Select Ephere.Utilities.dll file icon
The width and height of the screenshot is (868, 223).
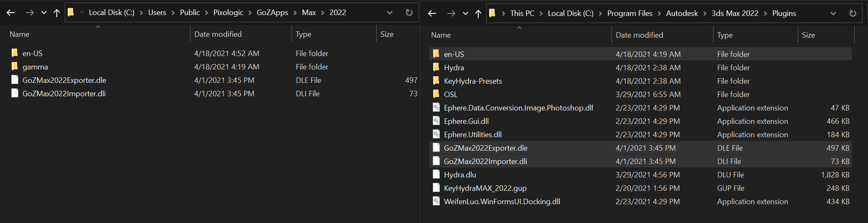(436, 134)
